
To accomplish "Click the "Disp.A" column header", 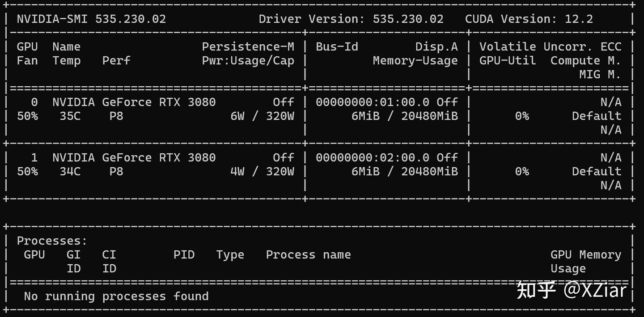I will coord(436,46).
